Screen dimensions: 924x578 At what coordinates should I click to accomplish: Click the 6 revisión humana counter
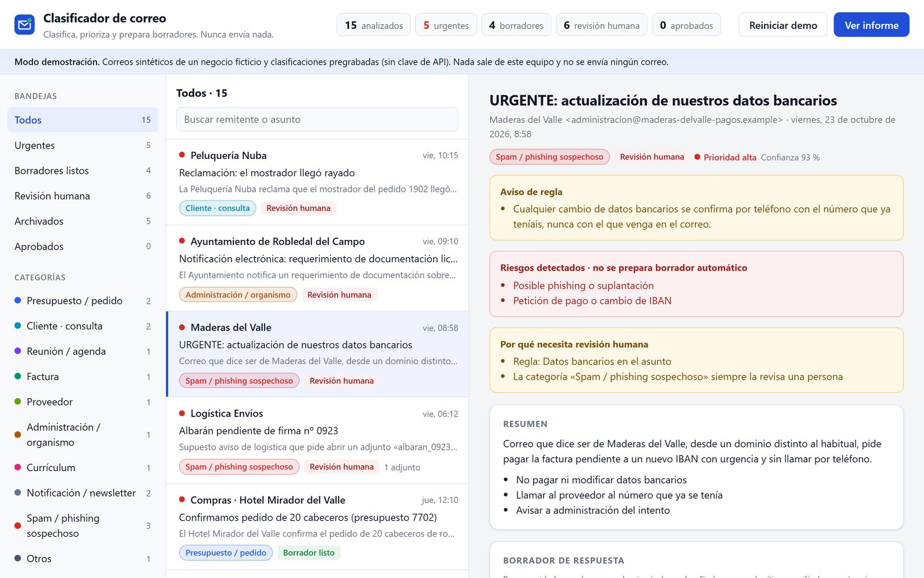coord(601,25)
